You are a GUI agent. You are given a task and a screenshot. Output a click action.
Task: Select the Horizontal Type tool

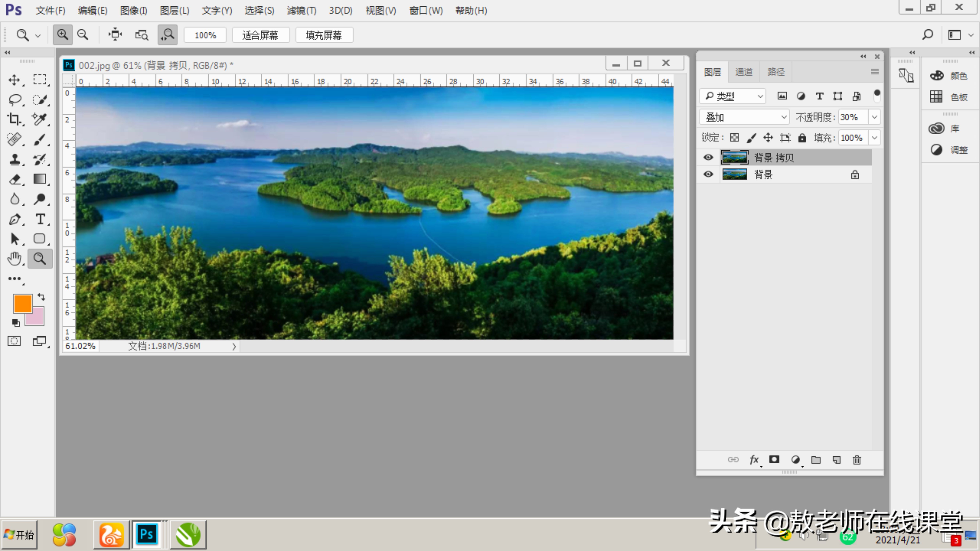[x=40, y=219]
